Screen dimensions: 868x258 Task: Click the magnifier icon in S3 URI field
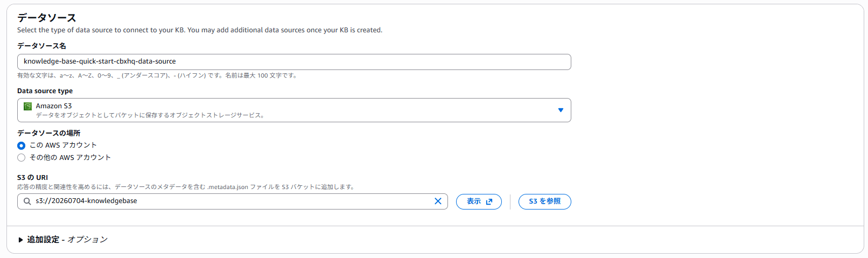tap(27, 201)
